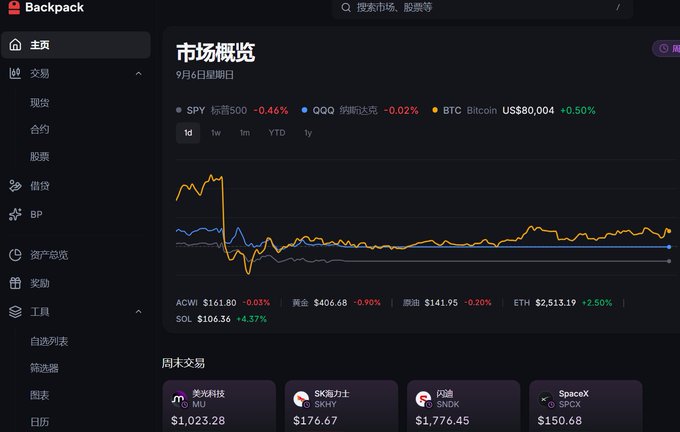The image size is (680, 432).
Task: Open 筛选器 screener
Action: [x=44, y=368]
